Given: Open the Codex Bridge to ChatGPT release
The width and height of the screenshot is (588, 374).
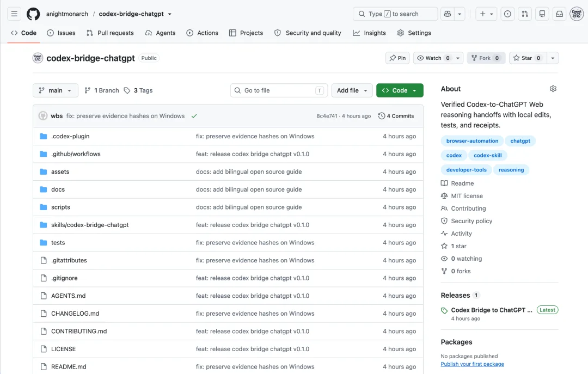Looking at the screenshot, I should point(491,310).
